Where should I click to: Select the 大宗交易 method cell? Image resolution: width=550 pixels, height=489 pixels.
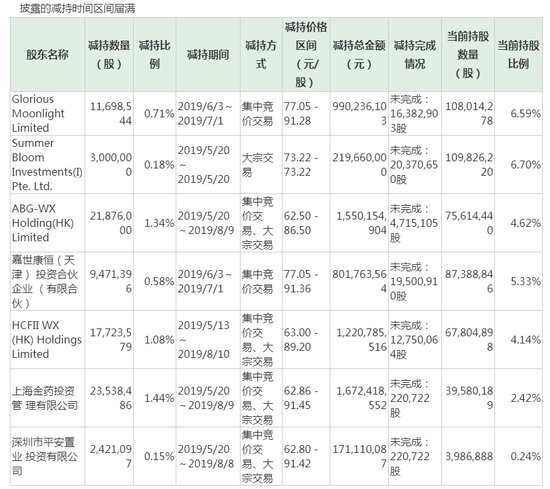pyautogui.click(x=261, y=165)
